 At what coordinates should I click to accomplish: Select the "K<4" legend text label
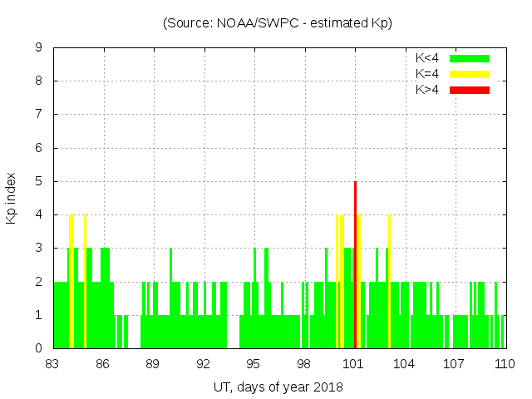pos(427,58)
